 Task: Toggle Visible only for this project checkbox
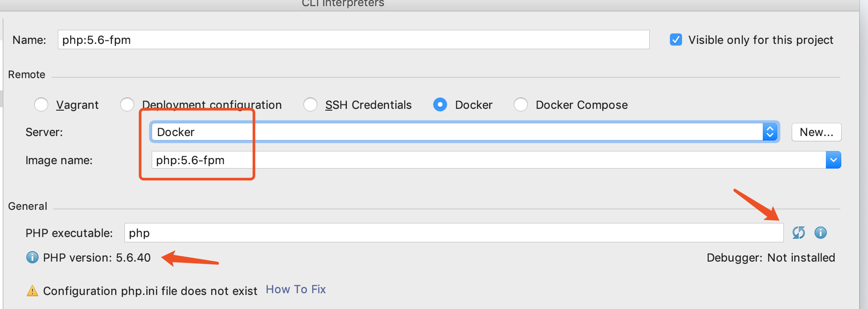[676, 40]
